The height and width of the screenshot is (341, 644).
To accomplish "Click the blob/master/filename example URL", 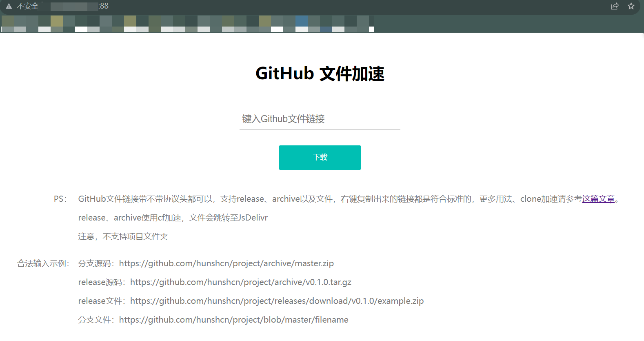I will (233, 320).
